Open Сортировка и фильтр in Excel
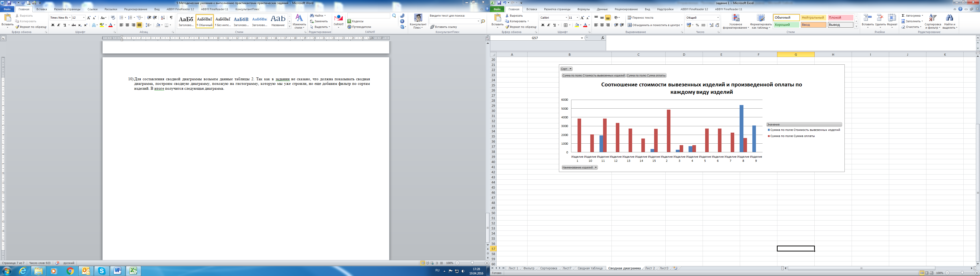 tap(933, 22)
